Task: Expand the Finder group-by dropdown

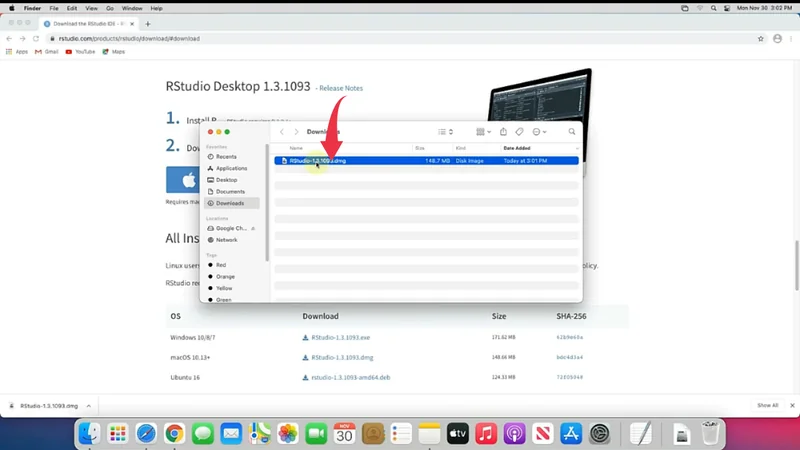Action: click(483, 132)
